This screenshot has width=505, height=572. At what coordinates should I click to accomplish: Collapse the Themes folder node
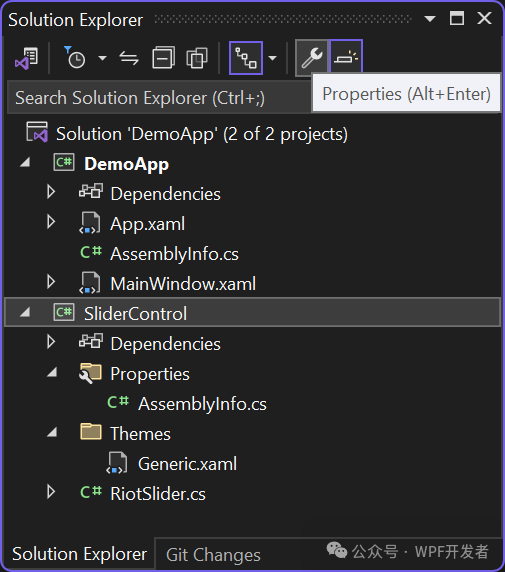pyautogui.click(x=52, y=432)
